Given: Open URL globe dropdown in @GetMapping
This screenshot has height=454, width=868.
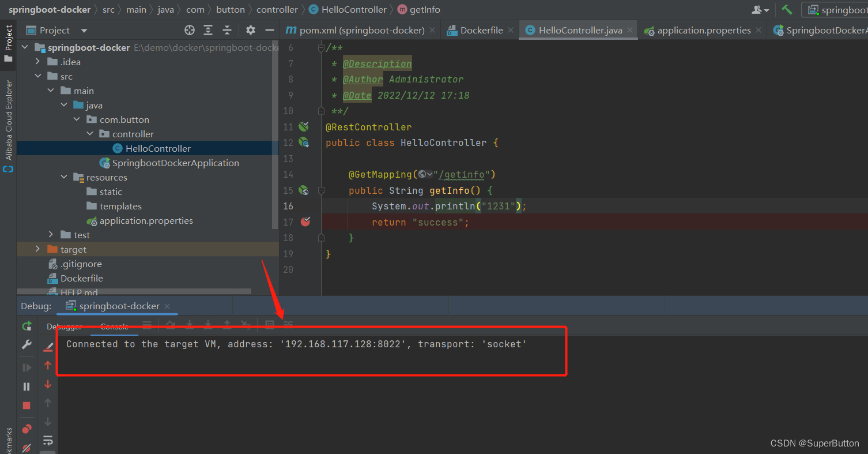Looking at the screenshot, I should pos(425,174).
